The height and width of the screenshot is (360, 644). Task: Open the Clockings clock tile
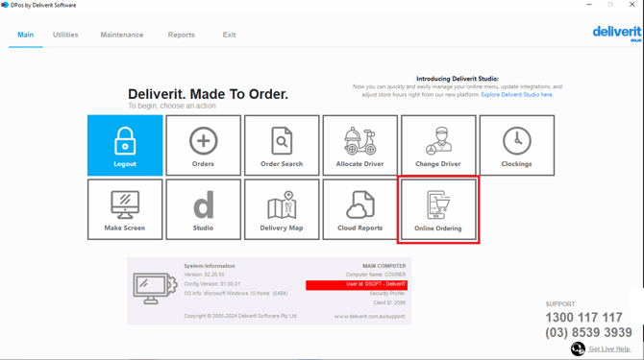[x=517, y=146]
